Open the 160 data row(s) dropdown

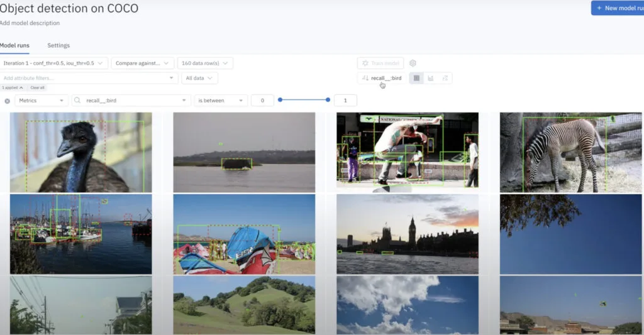(x=205, y=63)
